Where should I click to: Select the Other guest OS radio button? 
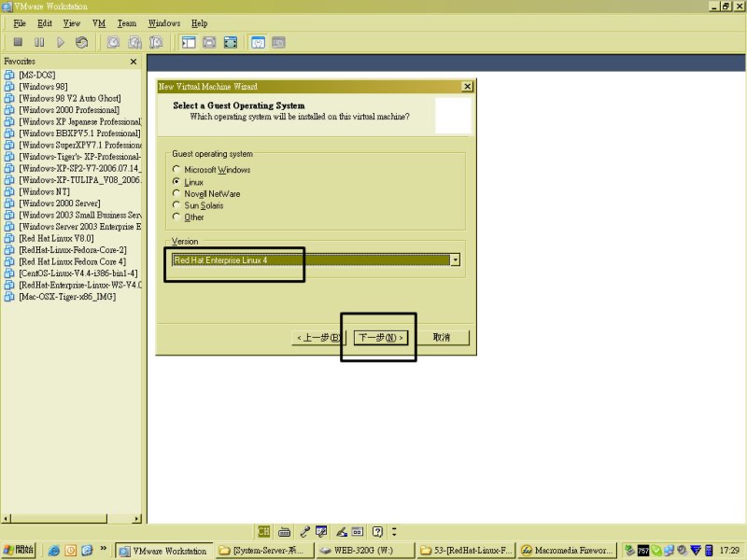176,217
